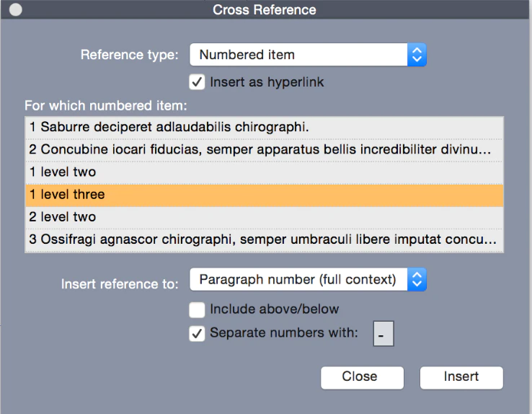Choose the '1 level two' list entry
This screenshot has width=532, height=414.
click(x=265, y=172)
